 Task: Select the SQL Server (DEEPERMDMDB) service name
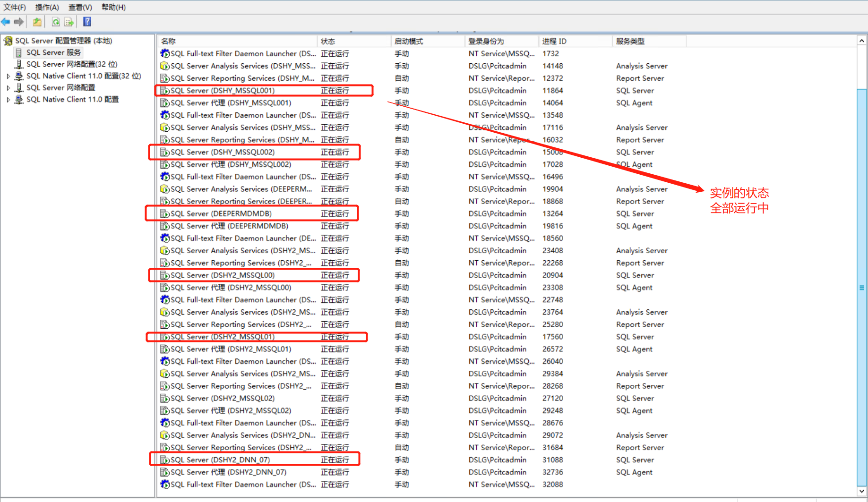(x=221, y=214)
